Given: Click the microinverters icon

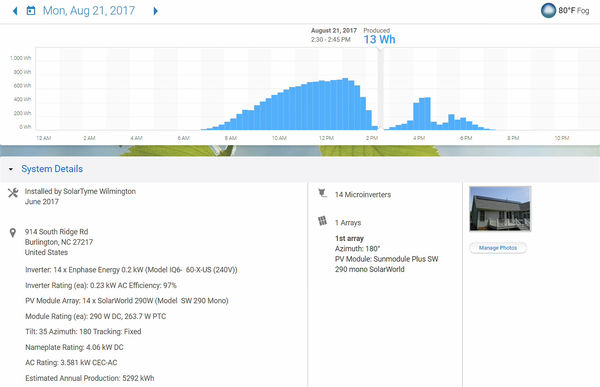Looking at the screenshot, I should [x=323, y=193].
